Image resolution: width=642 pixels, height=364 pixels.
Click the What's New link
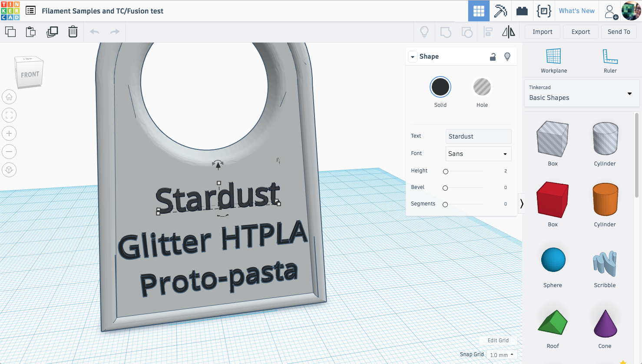576,11
